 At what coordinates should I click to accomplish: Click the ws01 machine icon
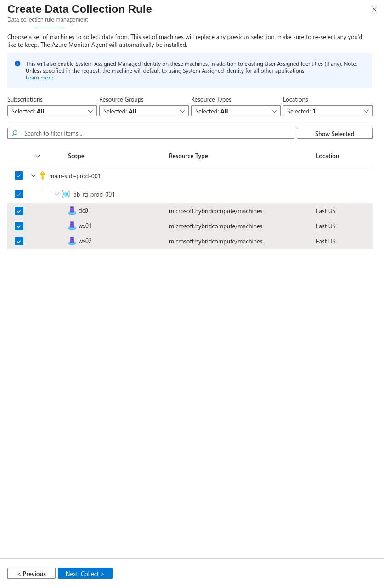point(72,226)
